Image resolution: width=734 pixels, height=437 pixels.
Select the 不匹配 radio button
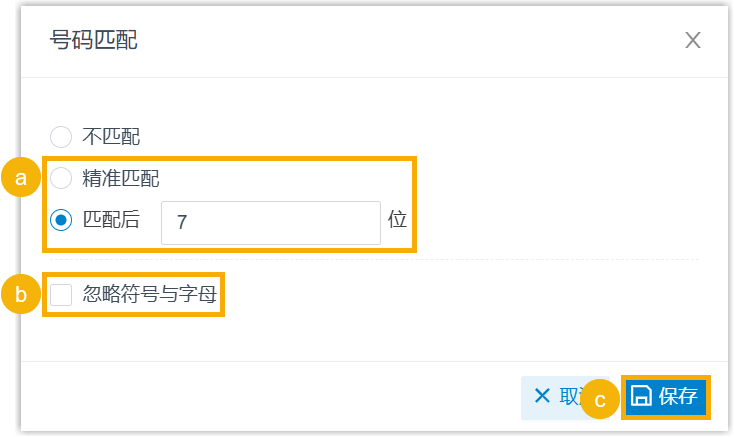61,136
